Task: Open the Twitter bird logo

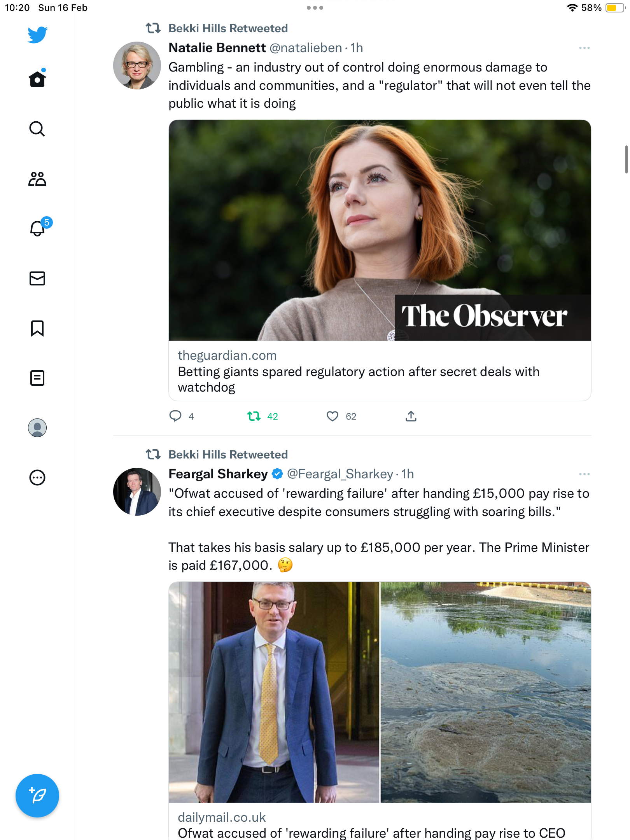Action: (37, 35)
